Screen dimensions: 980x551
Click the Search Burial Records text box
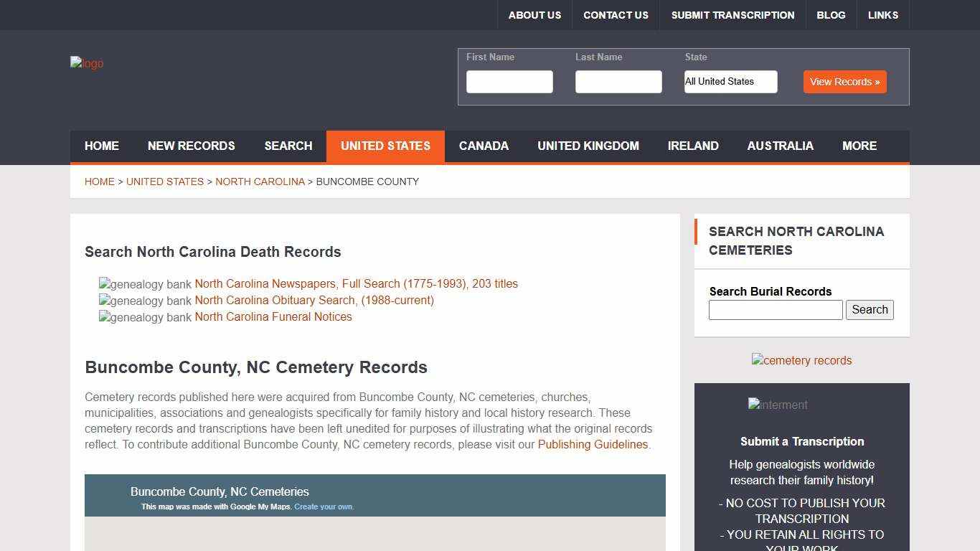click(775, 309)
